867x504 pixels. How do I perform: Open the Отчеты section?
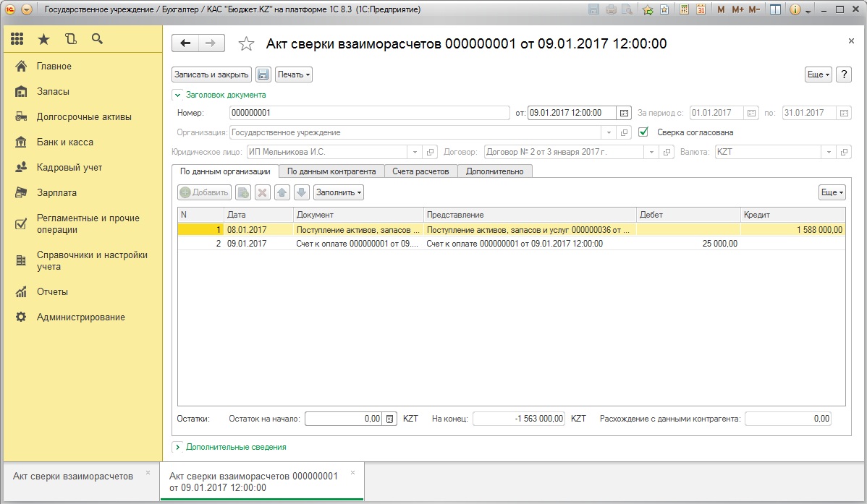52,292
